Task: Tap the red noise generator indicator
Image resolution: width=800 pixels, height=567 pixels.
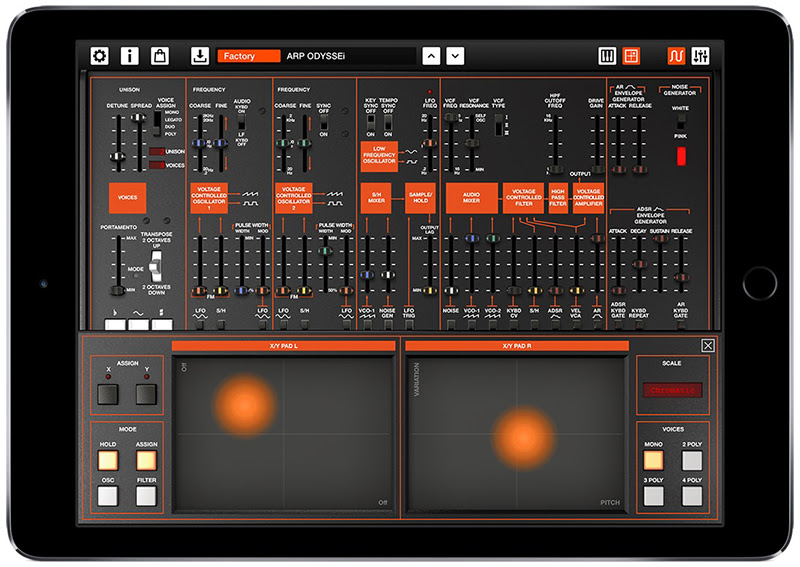Action: (681, 156)
